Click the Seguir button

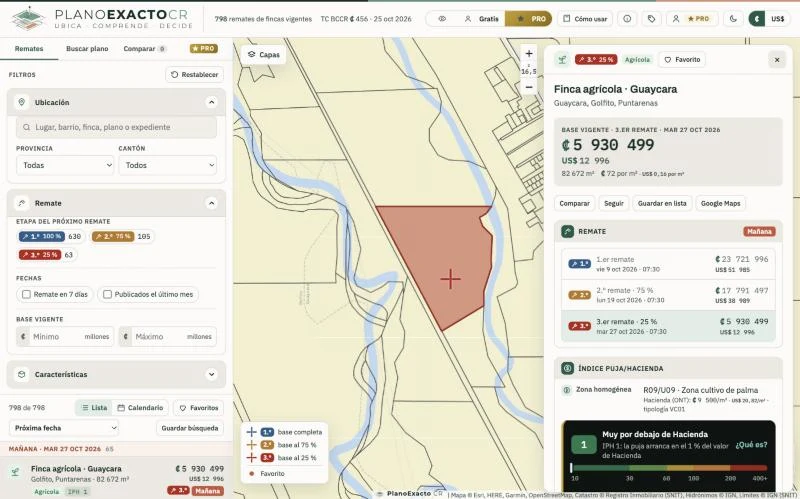point(614,203)
